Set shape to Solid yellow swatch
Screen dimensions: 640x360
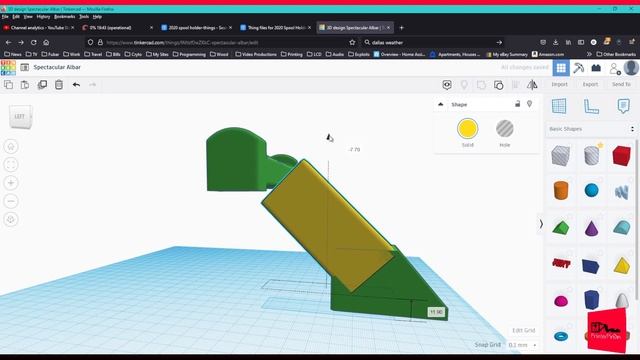click(467, 129)
